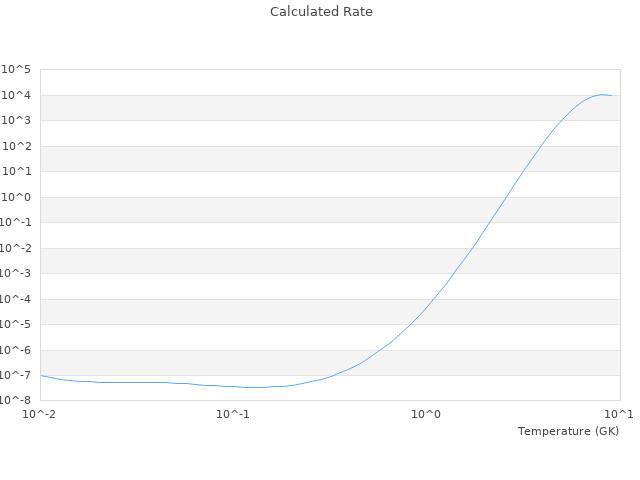This screenshot has width=640, height=480.
Task: Click the 10^0 tick label on the temperature axis
Action: pyautogui.click(x=426, y=414)
